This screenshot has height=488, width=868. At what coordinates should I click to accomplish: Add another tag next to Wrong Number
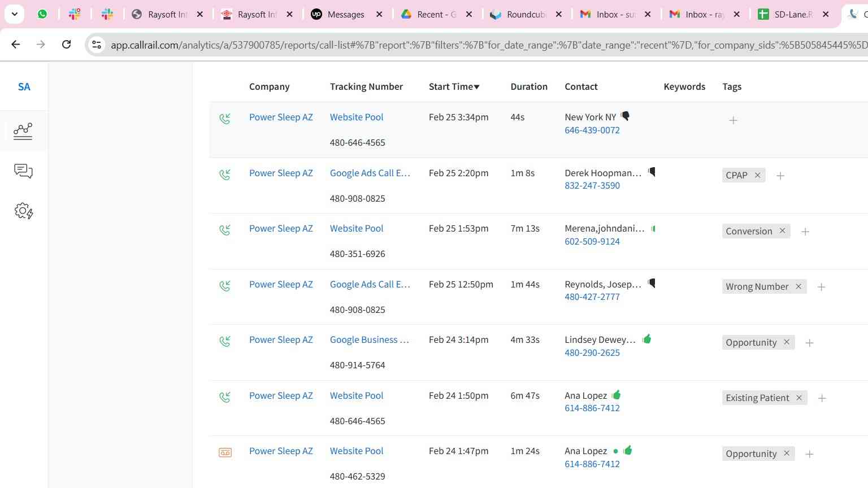(822, 287)
